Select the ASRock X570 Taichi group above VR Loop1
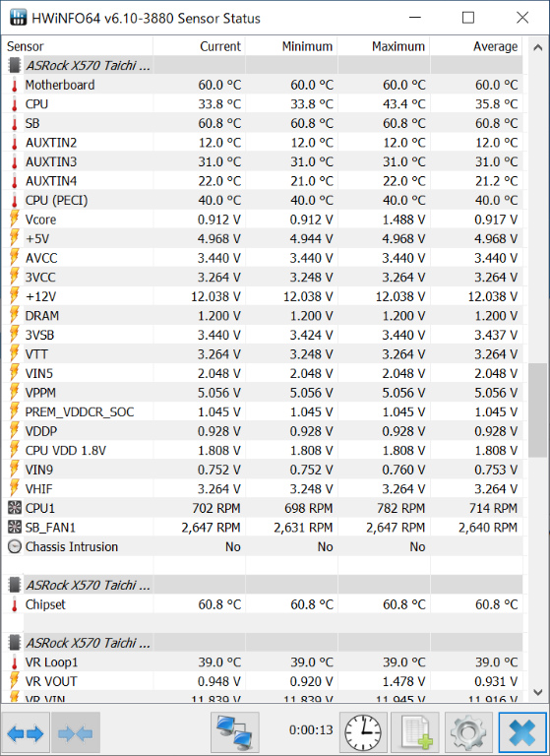550x756 pixels. tap(263, 643)
